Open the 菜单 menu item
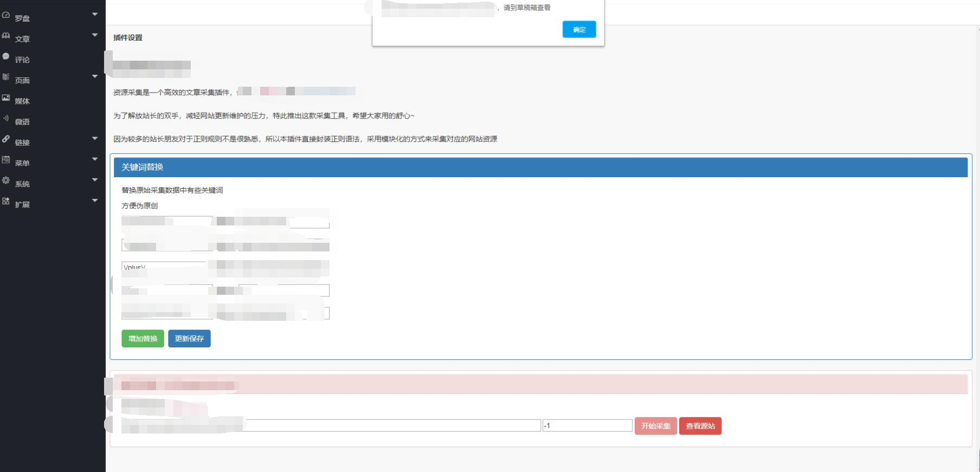The height and width of the screenshot is (472, 980). click(22, 163)
